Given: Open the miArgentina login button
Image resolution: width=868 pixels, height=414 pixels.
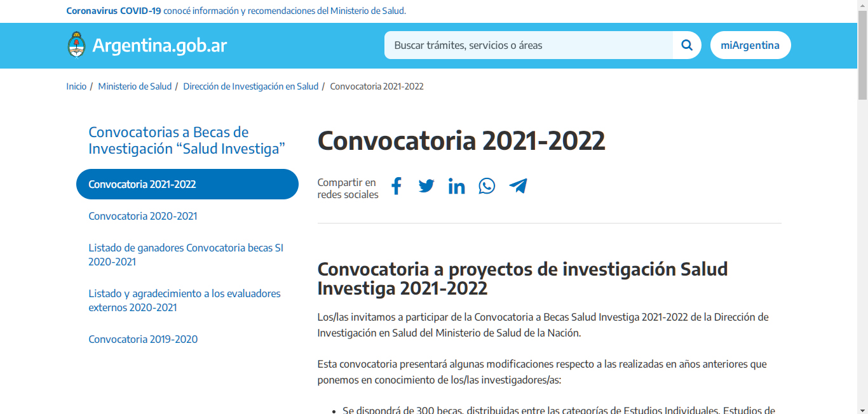Looking at the screenshot, I should 750,45.
